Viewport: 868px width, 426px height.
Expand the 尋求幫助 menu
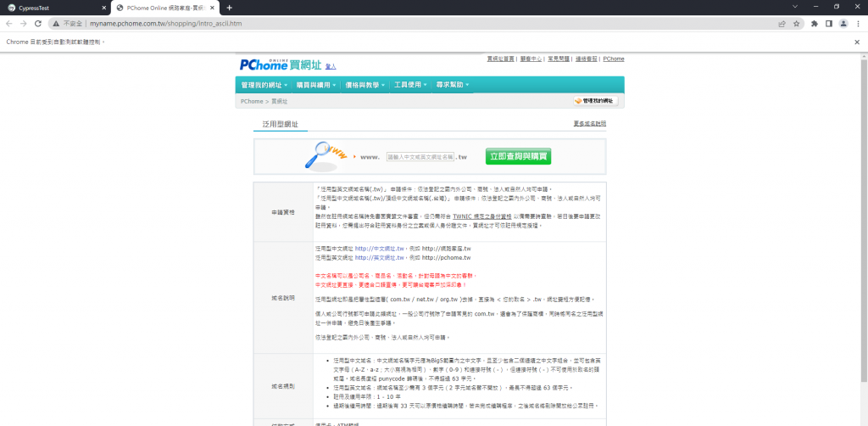click(453, 85)
